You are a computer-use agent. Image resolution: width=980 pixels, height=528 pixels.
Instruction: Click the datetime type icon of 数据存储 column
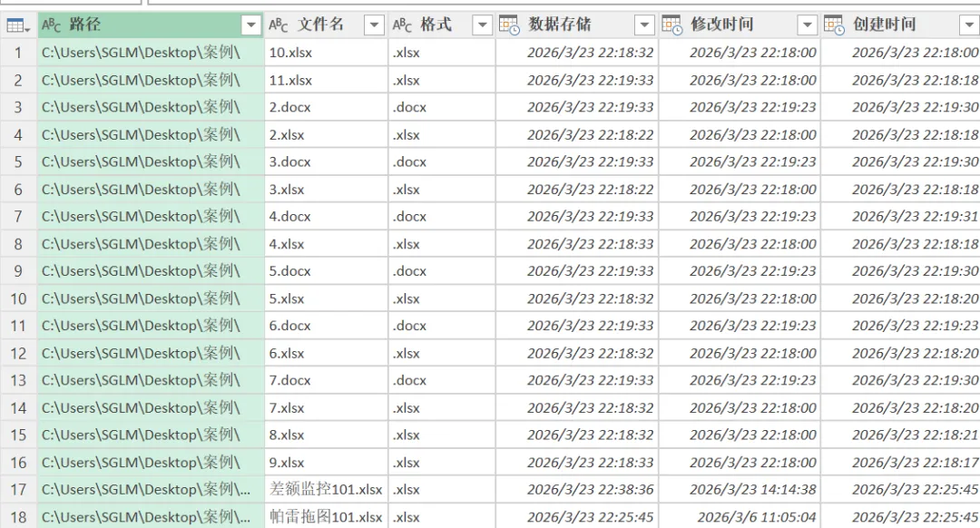[509, 25]
